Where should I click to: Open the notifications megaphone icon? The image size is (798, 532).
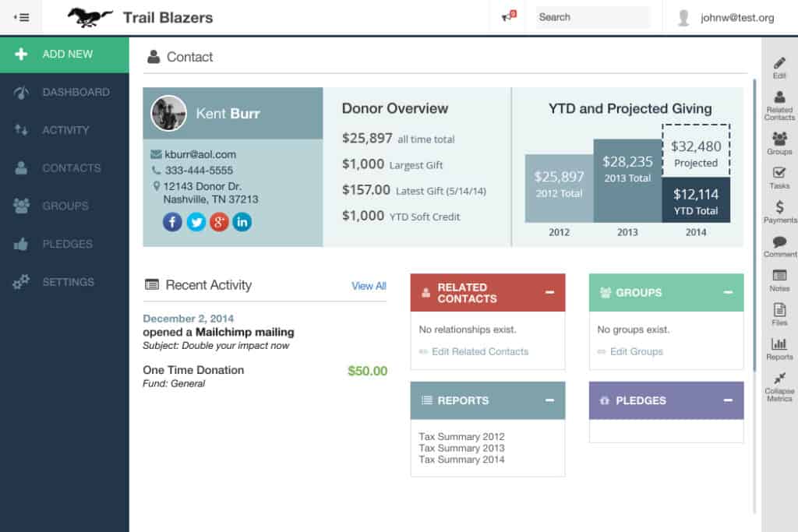point(509,16)
